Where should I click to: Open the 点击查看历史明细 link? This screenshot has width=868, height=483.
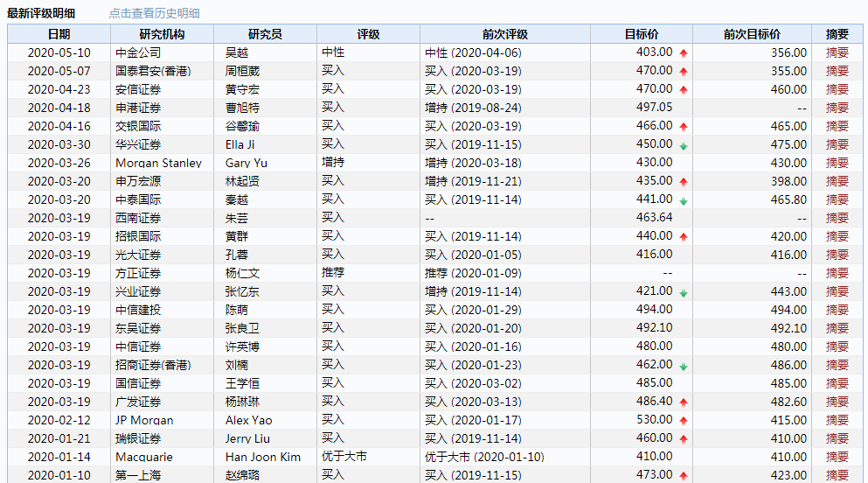click(x=154, y=13)
